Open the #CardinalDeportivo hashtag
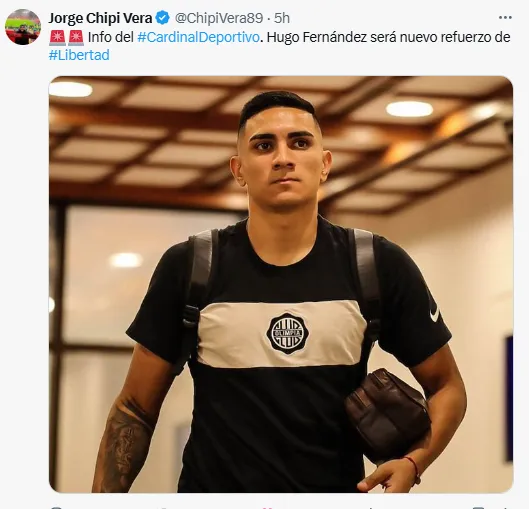Viewport: 529px width, 509px height. (198, 37)
